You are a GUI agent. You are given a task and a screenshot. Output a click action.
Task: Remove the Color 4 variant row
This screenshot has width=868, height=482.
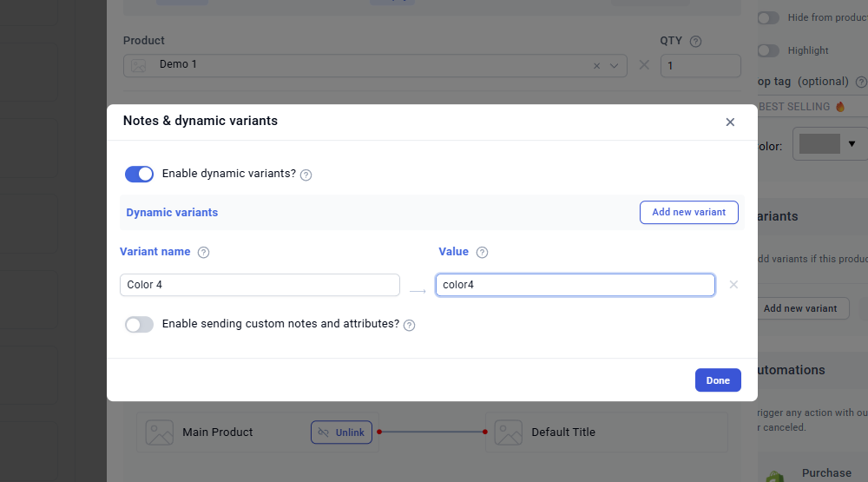(x=733, y=285)
